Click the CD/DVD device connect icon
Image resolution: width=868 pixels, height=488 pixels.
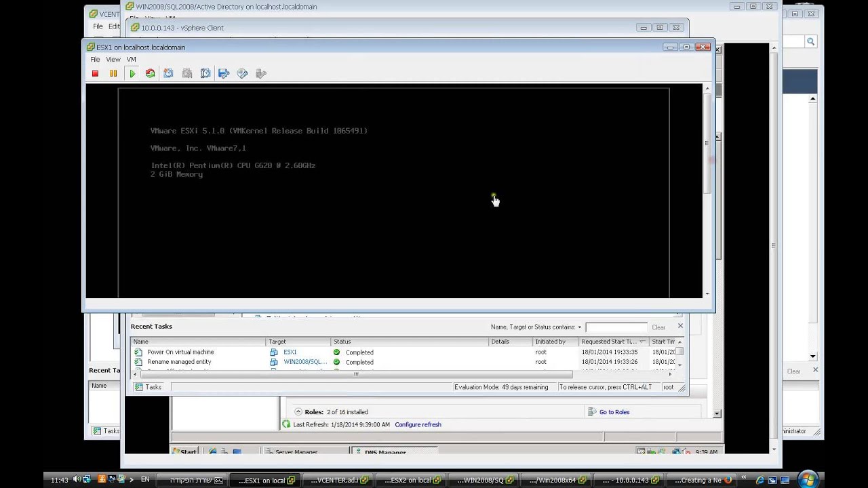tap(242, 73)
